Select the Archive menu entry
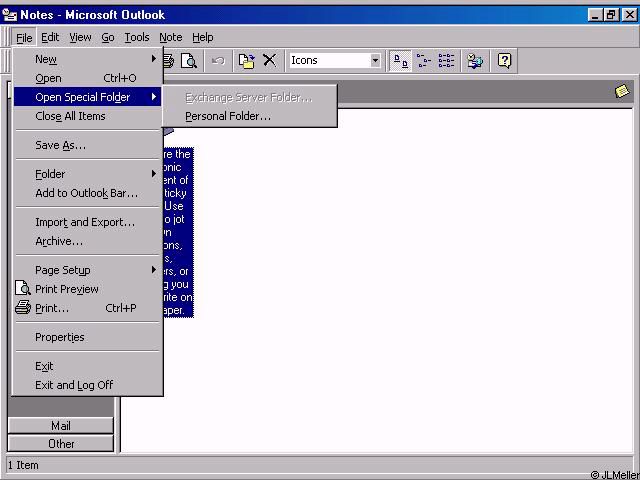640x480 pixels. tap(87, 241)
